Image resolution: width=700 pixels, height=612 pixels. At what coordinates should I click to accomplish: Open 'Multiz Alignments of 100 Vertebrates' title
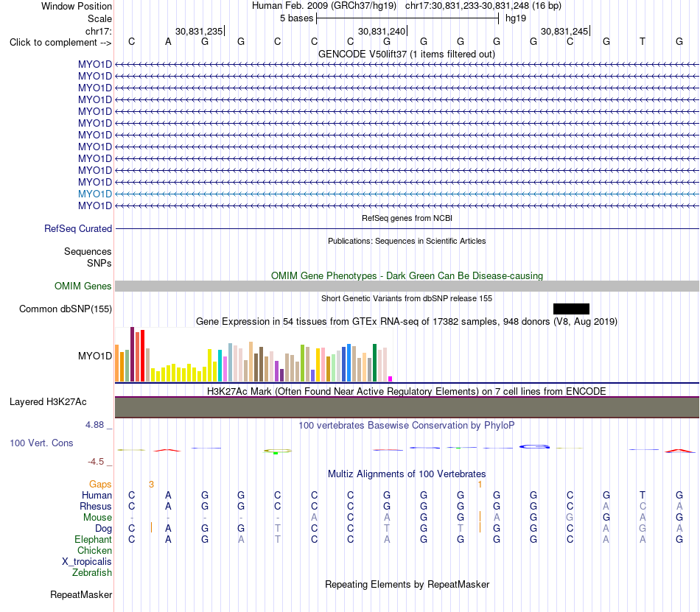(x=407, y=474)
